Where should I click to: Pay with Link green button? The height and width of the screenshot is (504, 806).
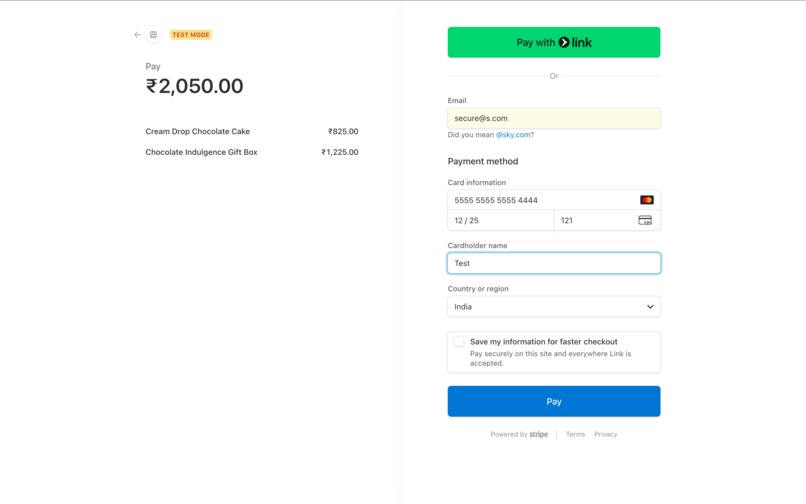(x=554, y=42)
